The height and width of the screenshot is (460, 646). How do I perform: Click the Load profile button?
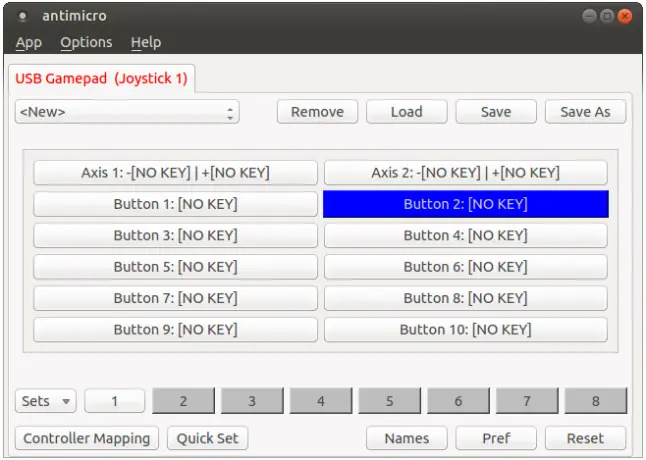(407, 112)
